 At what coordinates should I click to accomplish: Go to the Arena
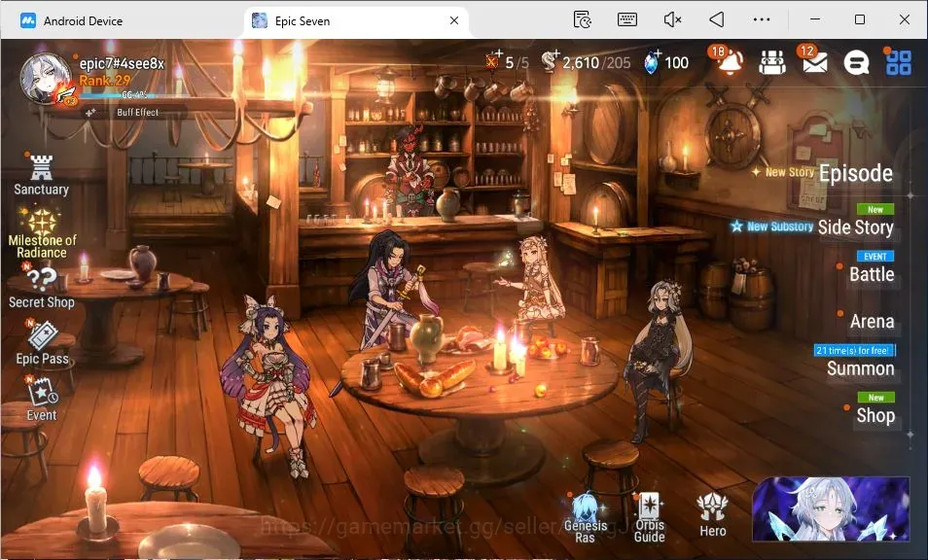pyautogui.click(x=872, y=321)
